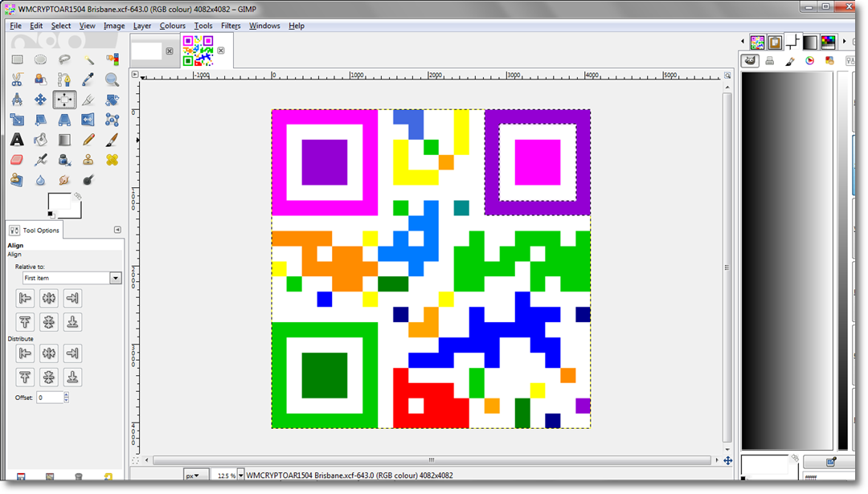
Task: Select the Rectangle Select tool
Action: (x=17, y=59)
